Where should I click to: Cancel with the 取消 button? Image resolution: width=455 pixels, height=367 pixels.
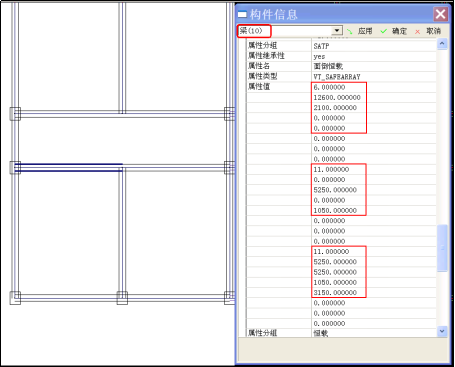tap(433, 31)
